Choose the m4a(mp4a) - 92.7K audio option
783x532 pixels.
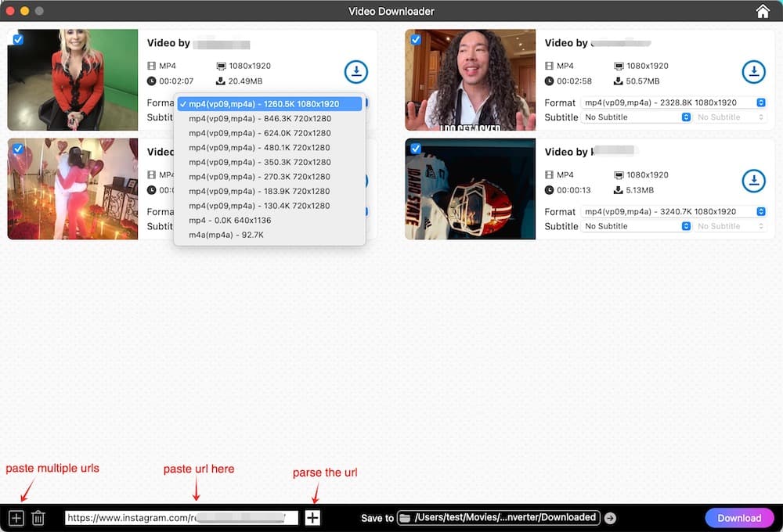[226, 235]
